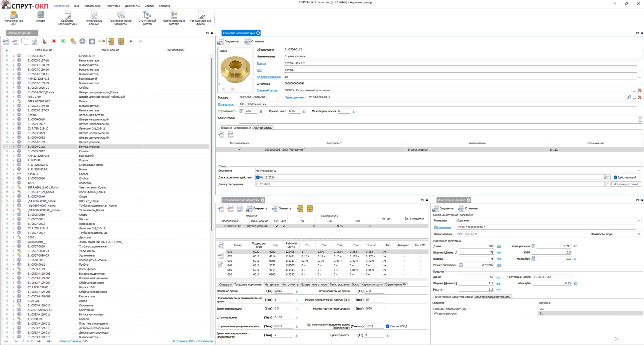Click the Структурный состав ribbon icon
The width and height of the screenshot is (644, 345).
[x=147, y=17]
